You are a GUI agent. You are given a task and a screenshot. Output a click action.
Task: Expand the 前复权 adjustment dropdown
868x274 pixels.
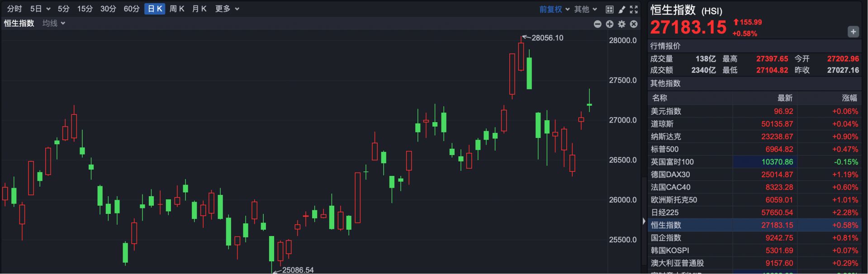pyautogui.click(x=554, y=9)
